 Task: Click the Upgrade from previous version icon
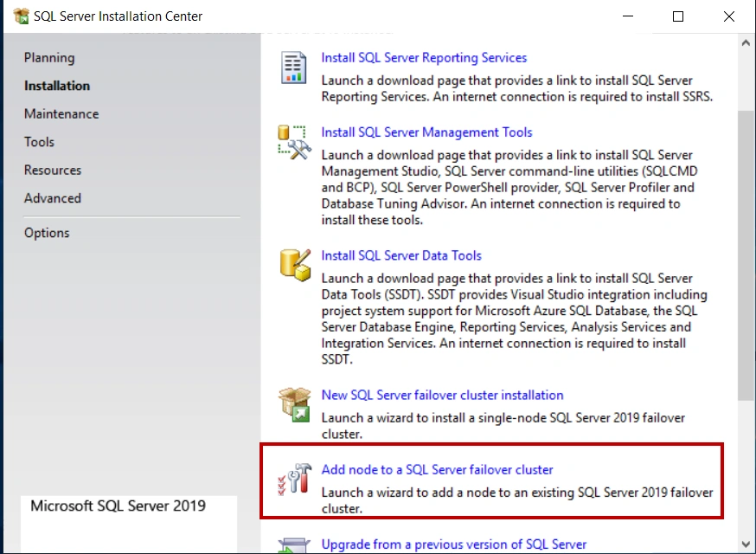tap(295, 546)
